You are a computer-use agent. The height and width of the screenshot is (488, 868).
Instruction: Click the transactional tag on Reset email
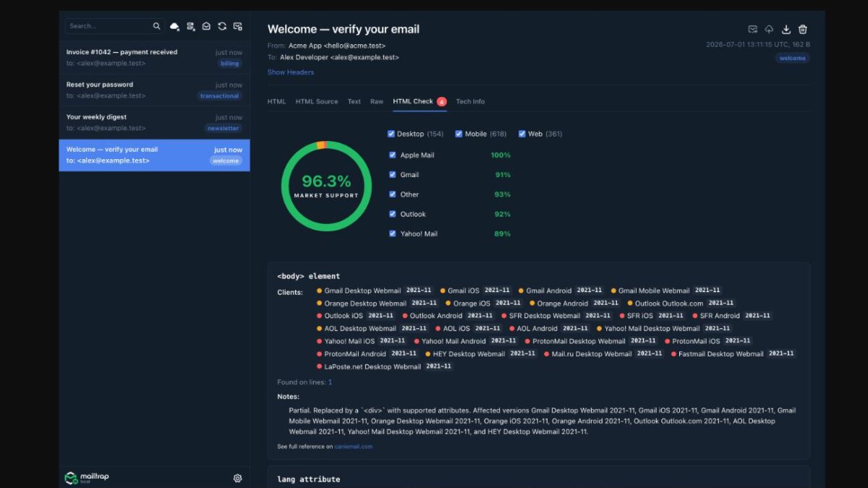[219, 95]
